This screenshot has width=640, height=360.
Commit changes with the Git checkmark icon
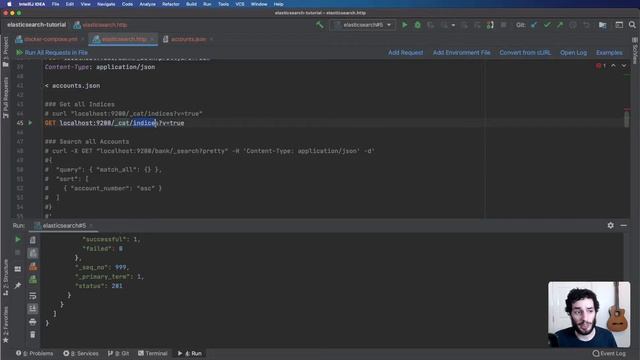[547, 25]
